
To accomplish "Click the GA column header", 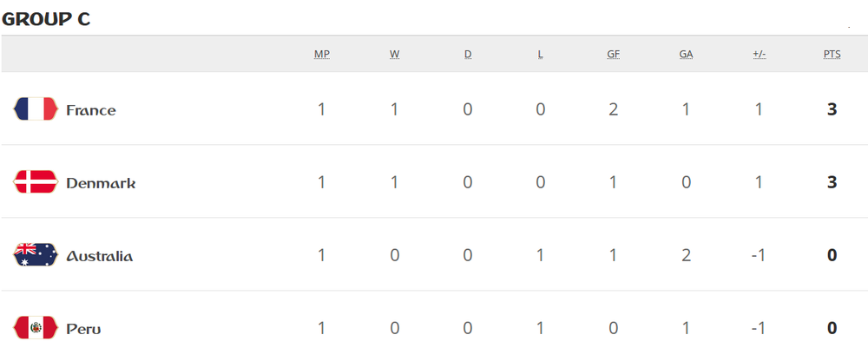I will [x=686, y=55].
